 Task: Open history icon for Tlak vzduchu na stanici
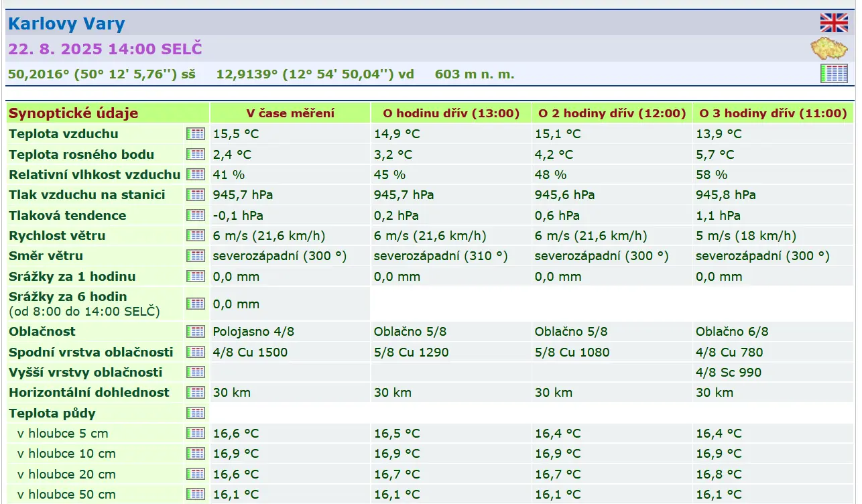[195, 195]
